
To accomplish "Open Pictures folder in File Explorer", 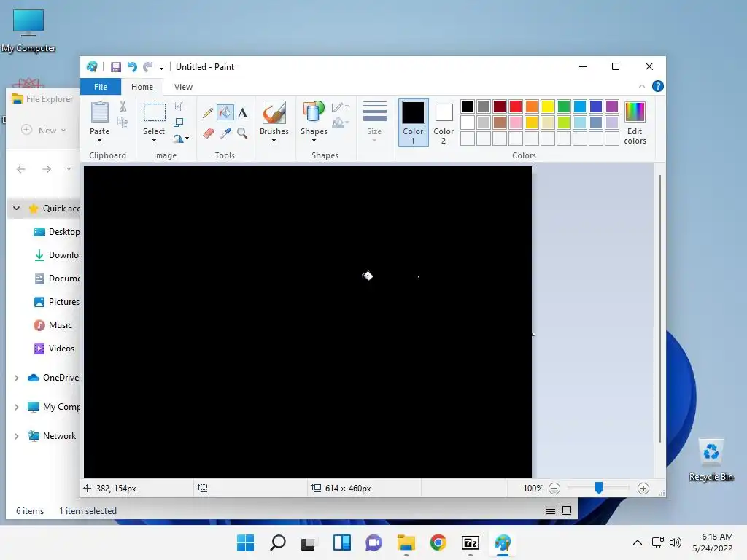I will [x=56, y=301].
